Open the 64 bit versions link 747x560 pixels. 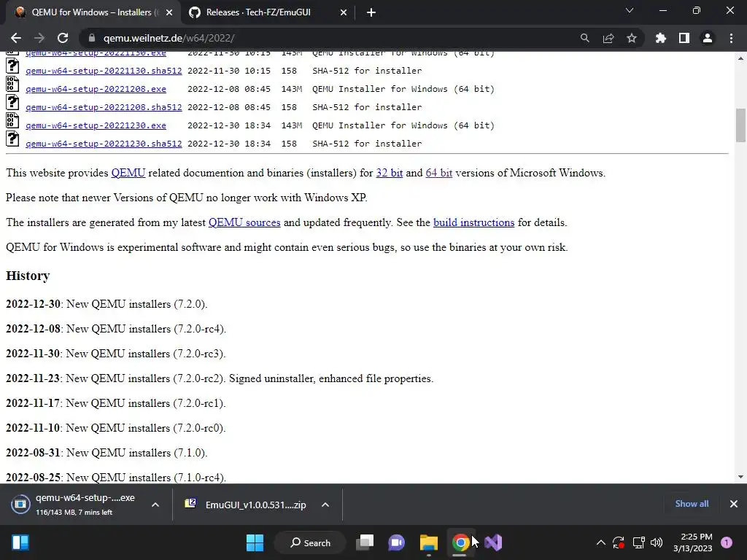pyautogui.click(x=438, y=173)
